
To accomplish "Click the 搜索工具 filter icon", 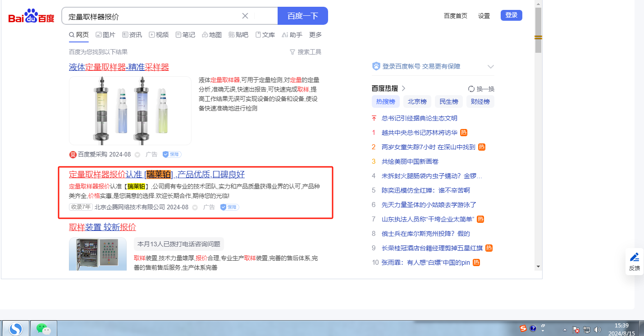I will [292, 52].
